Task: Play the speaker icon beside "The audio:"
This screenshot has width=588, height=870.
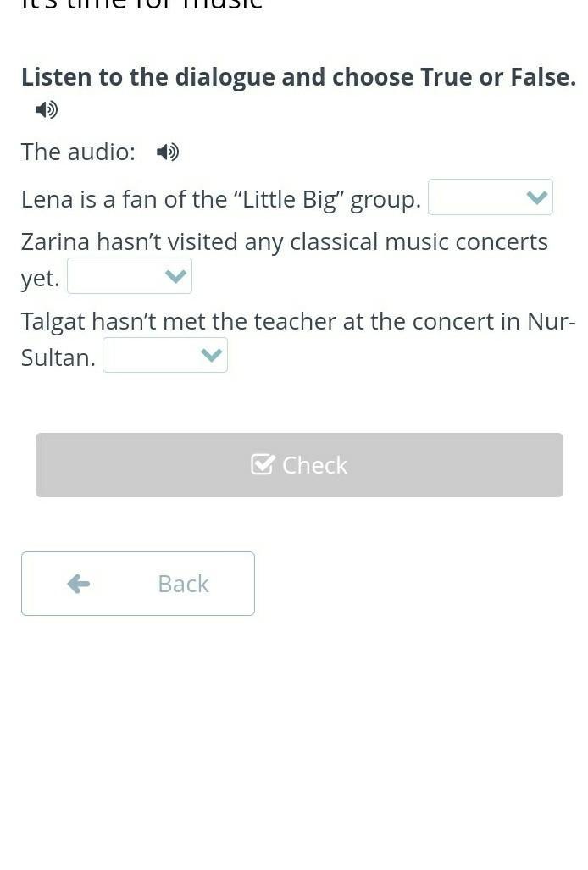Action: [x=168, y=152]
